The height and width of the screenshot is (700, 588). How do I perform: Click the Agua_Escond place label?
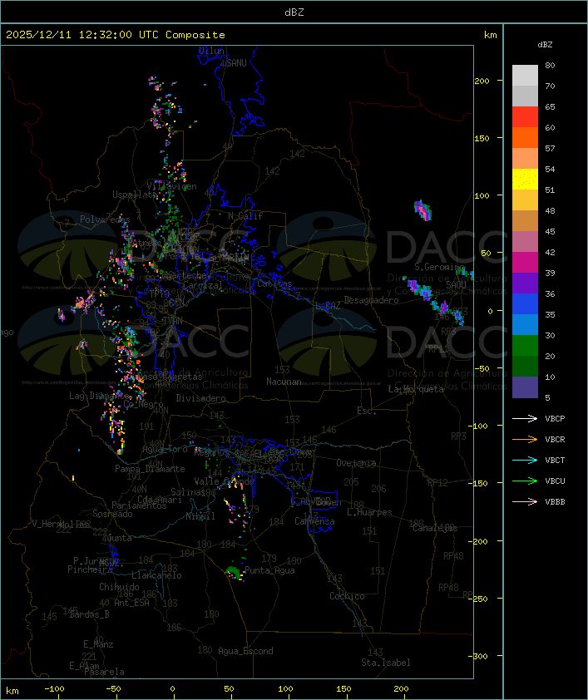coord(245,651)
